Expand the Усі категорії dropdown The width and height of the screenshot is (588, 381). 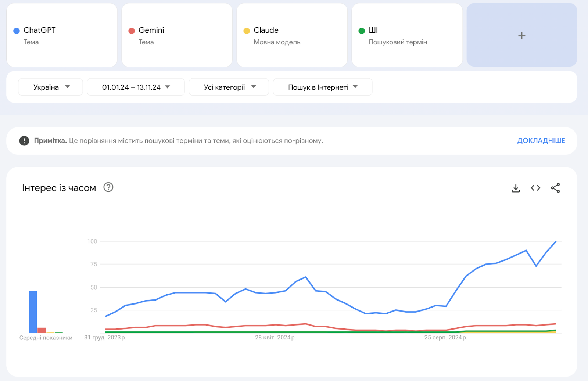(229, 87)
